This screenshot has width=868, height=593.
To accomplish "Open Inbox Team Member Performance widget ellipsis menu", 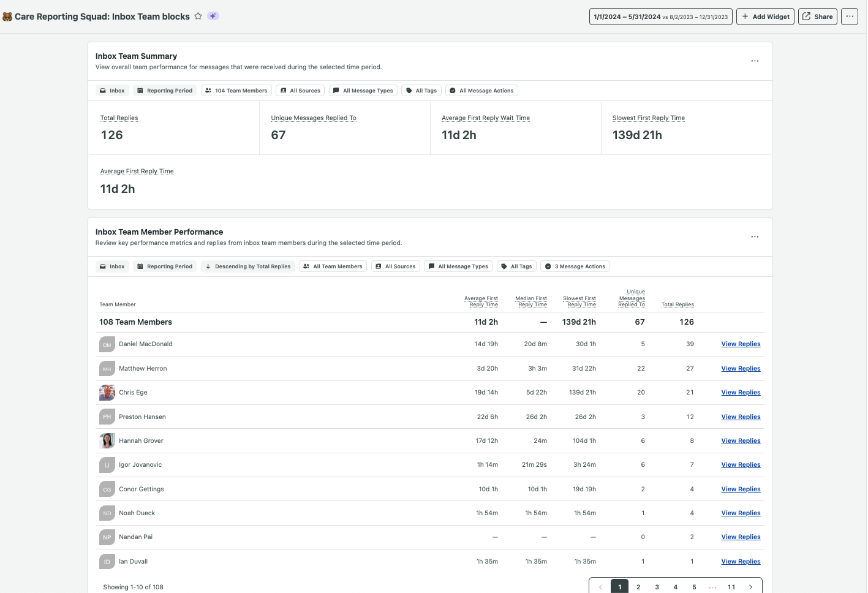I will tap(755, 236).
